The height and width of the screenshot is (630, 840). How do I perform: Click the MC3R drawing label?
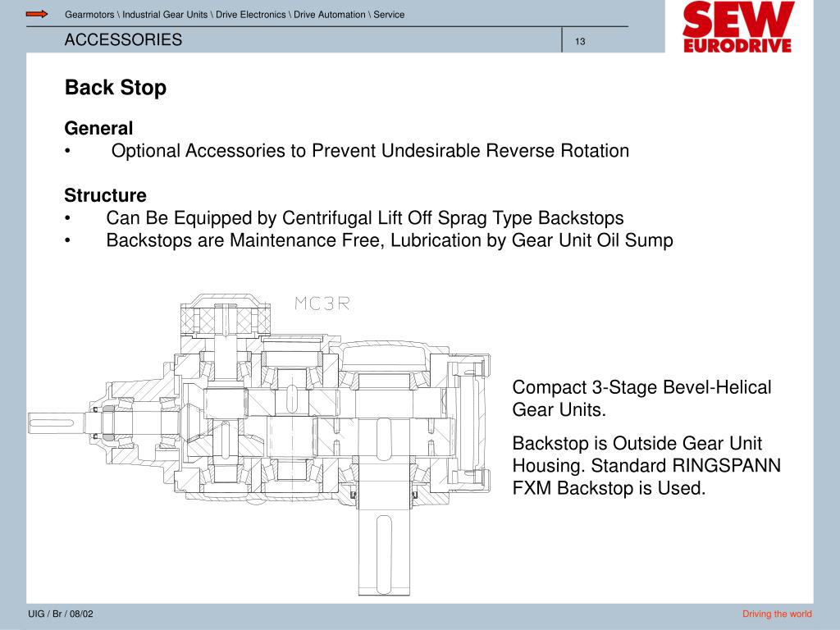pos(322,304)
